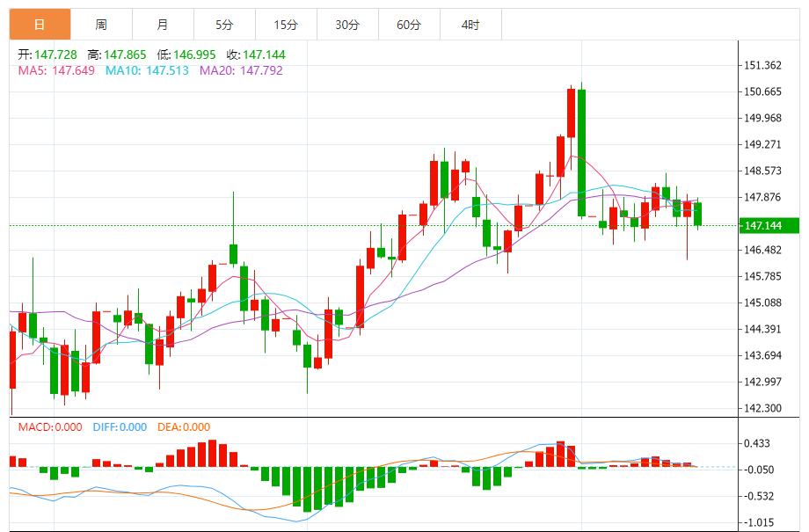Open the 30分 timeframe tab
809x532 pixels.
(x=347, y=25)
